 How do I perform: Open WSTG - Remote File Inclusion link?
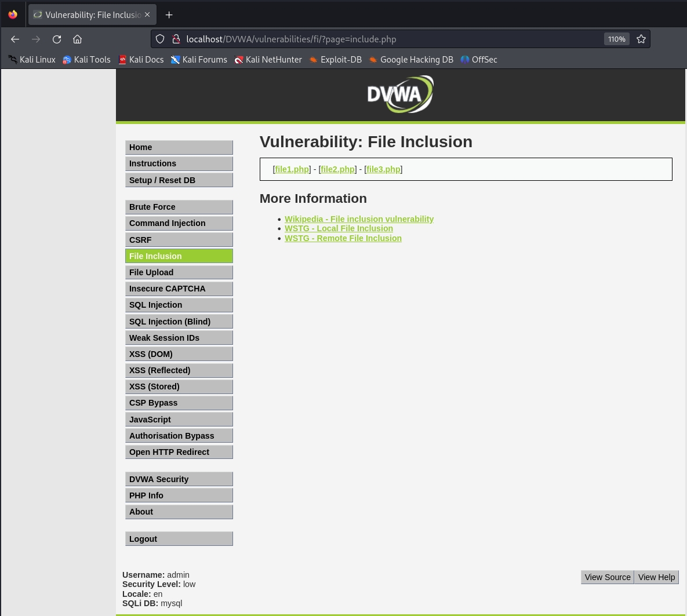click(343, 238)
